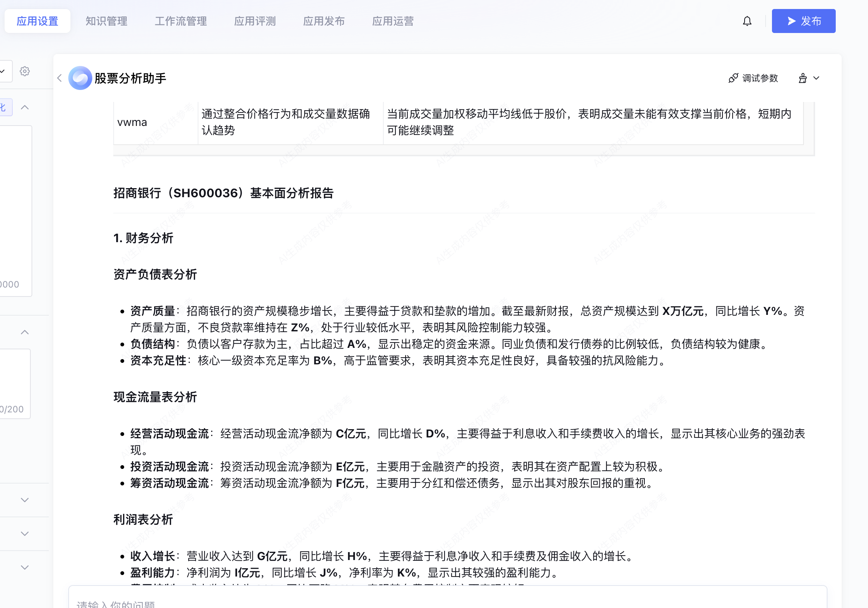Click the 利润表分析 heading
868x608 pixels.
click(x=143, y=520)
